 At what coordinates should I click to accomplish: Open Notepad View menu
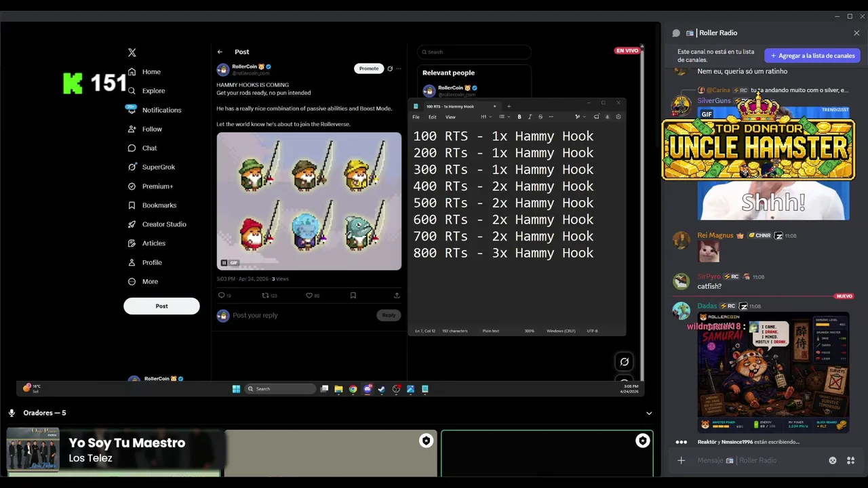coord(450,117)
